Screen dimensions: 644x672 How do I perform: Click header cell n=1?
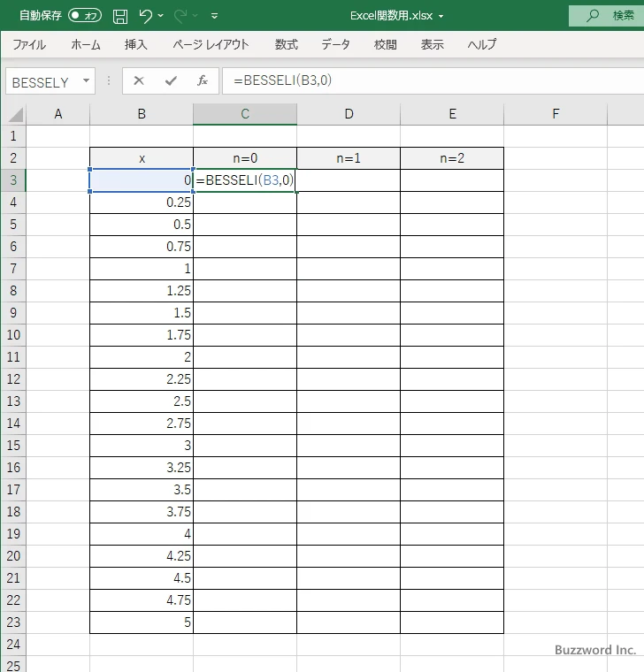[x=349, y=158]
